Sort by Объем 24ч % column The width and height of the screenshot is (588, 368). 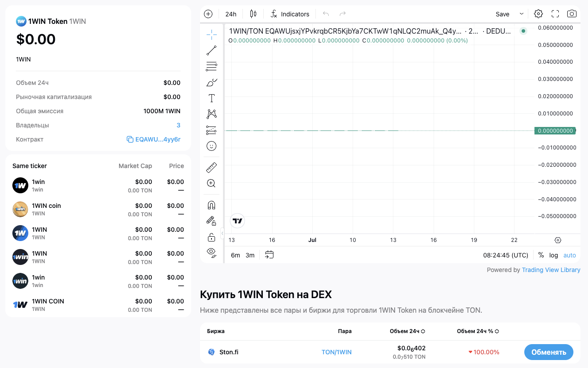pos(478,331)
